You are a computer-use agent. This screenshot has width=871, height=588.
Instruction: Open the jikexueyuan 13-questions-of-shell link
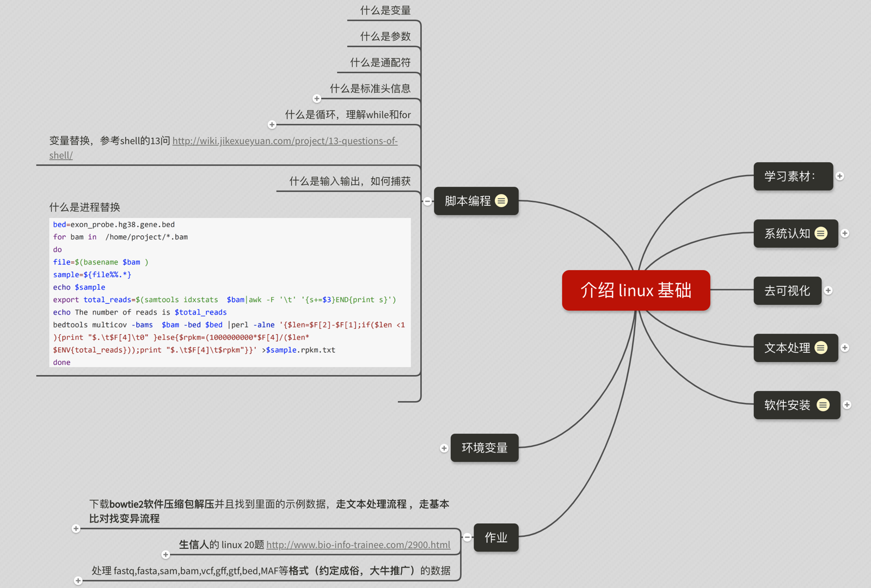[x=285, y=141]
